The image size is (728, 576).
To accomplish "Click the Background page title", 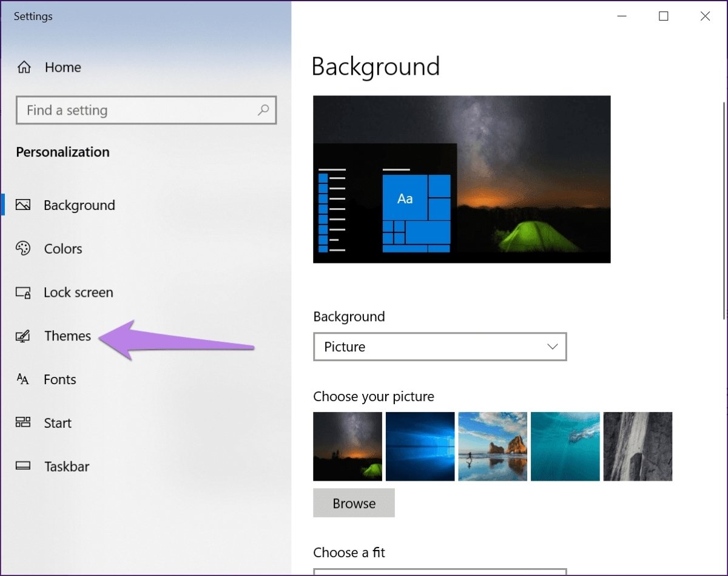I will 376,67.
